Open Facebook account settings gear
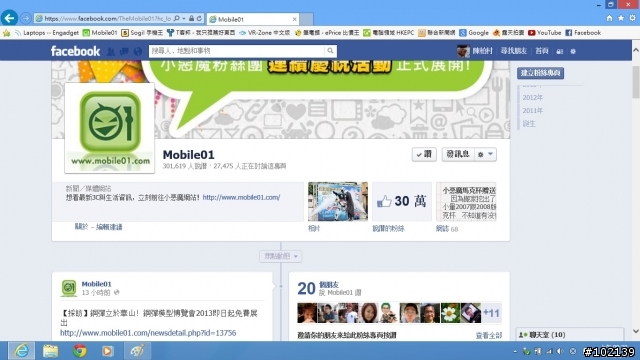The height and width of the screenshot is (360, 640). [573, 51]
